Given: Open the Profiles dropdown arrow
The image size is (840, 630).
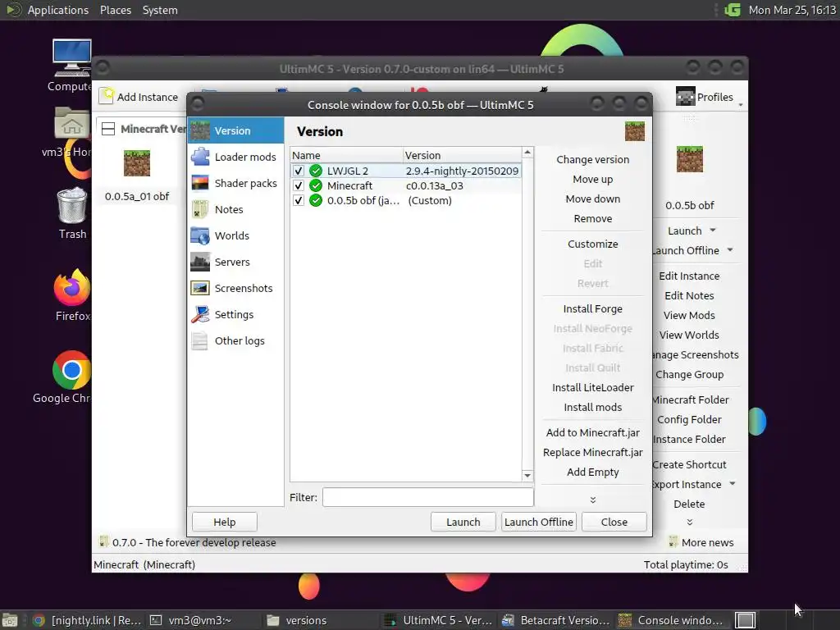Looking at the screenshot, I should pos(741,104).
